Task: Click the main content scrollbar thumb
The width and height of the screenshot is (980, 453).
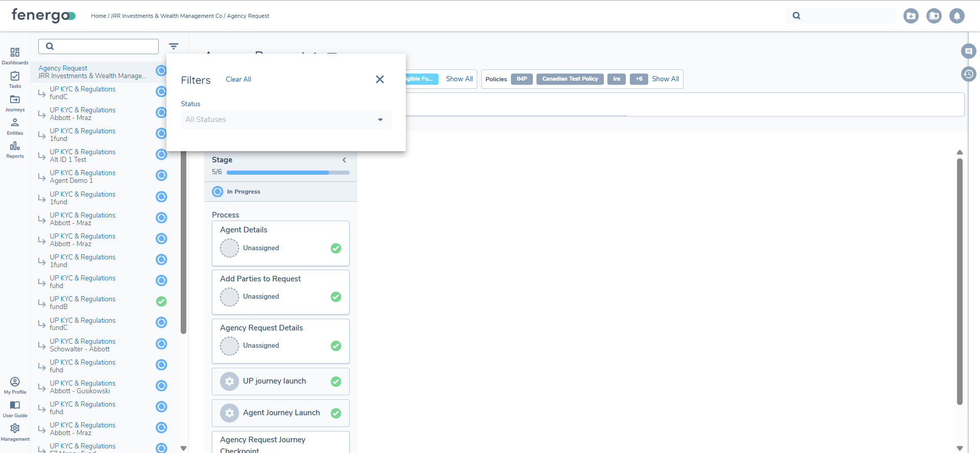Action: pyautogui.click(x=960, y=281)
